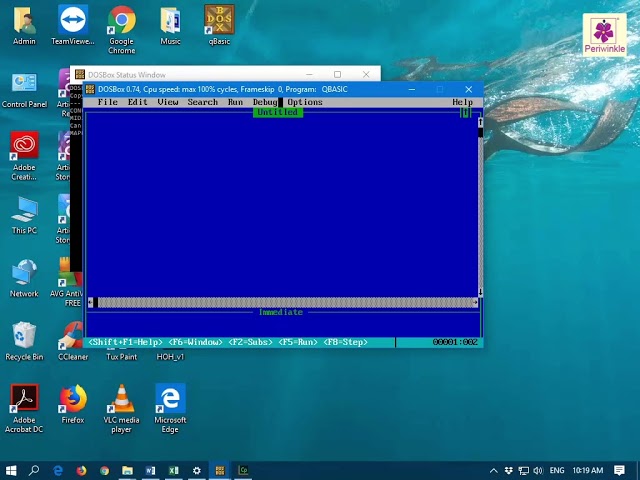
Task: Open the 10:19 AM taskbar clock
Action: tap(588, 471)
